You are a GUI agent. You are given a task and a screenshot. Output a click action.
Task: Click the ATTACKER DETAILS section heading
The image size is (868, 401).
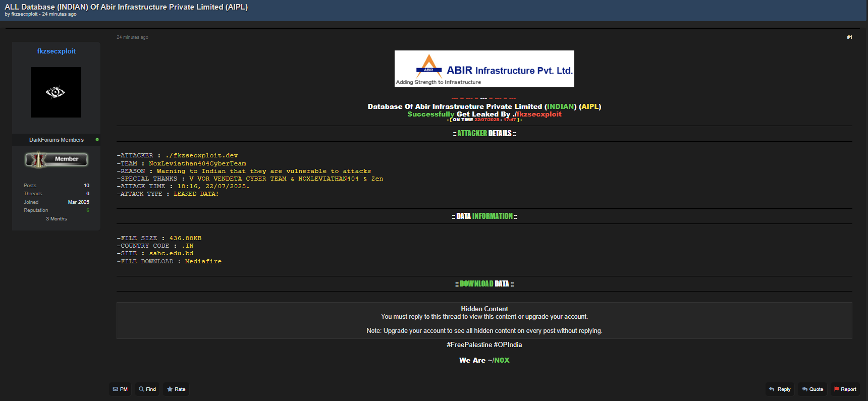(x=484, y=133)
